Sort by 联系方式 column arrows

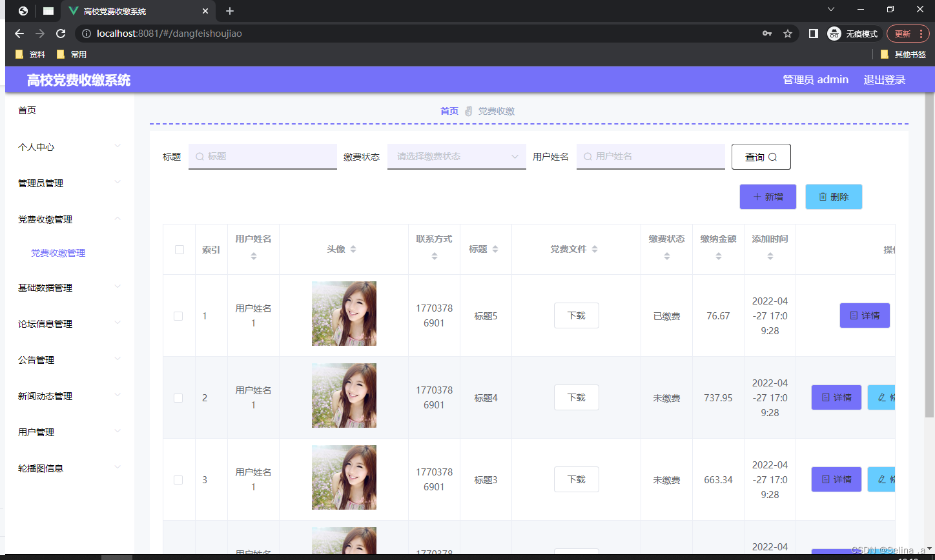(435, 256)
